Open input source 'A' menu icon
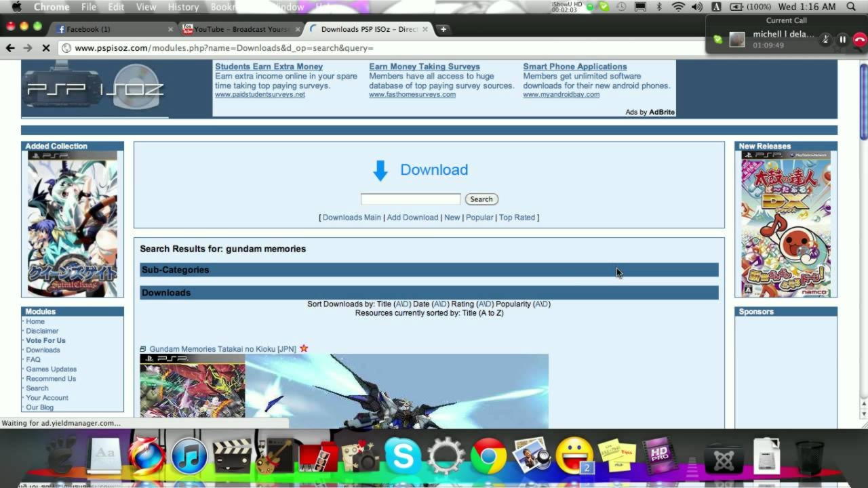The image size is (868, 488). (716, 7)
